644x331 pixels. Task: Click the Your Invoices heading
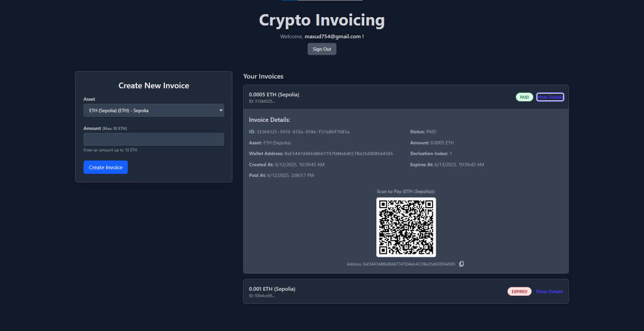coord(263,76)
